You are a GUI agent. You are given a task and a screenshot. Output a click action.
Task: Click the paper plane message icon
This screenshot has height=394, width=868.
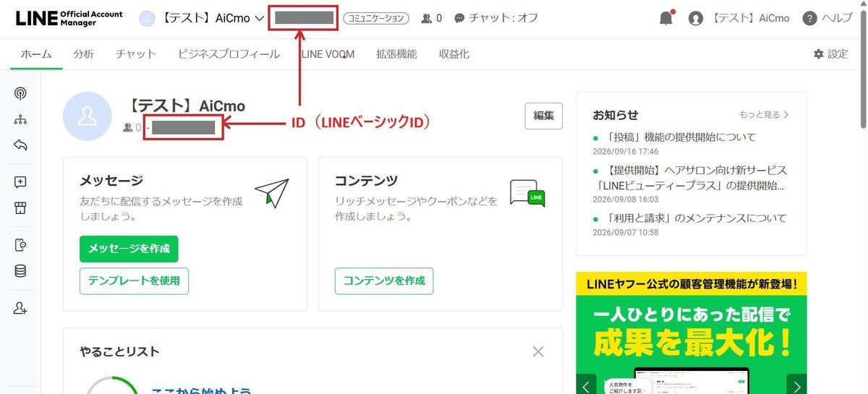tap(272, 193)
